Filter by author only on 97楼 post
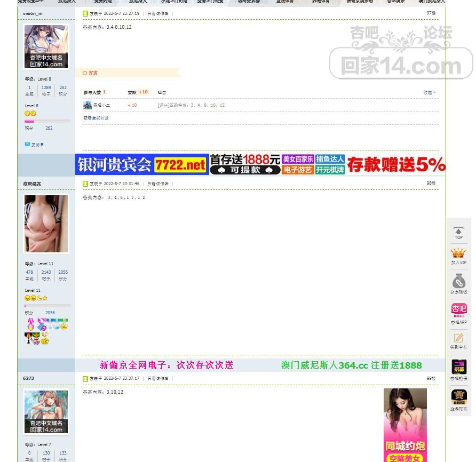 pos(157,13)
